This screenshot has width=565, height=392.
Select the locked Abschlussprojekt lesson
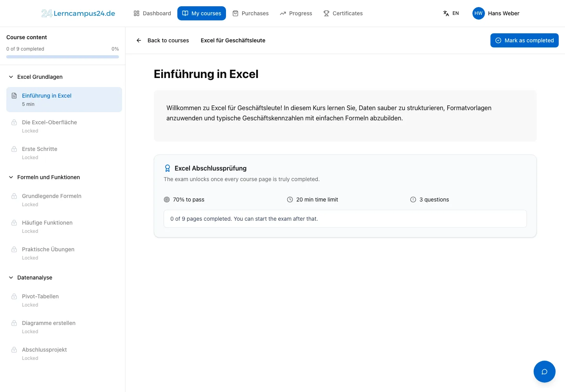(64, 354)
